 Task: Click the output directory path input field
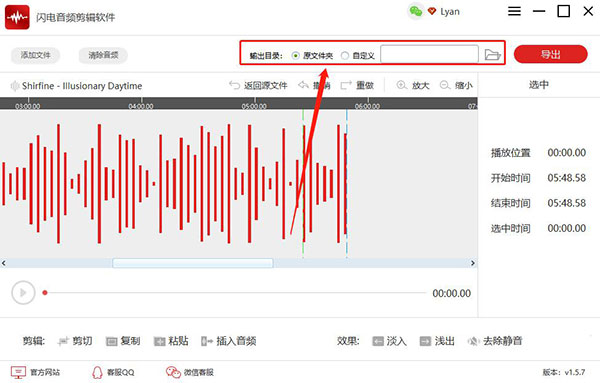click(x=429, y=54)
